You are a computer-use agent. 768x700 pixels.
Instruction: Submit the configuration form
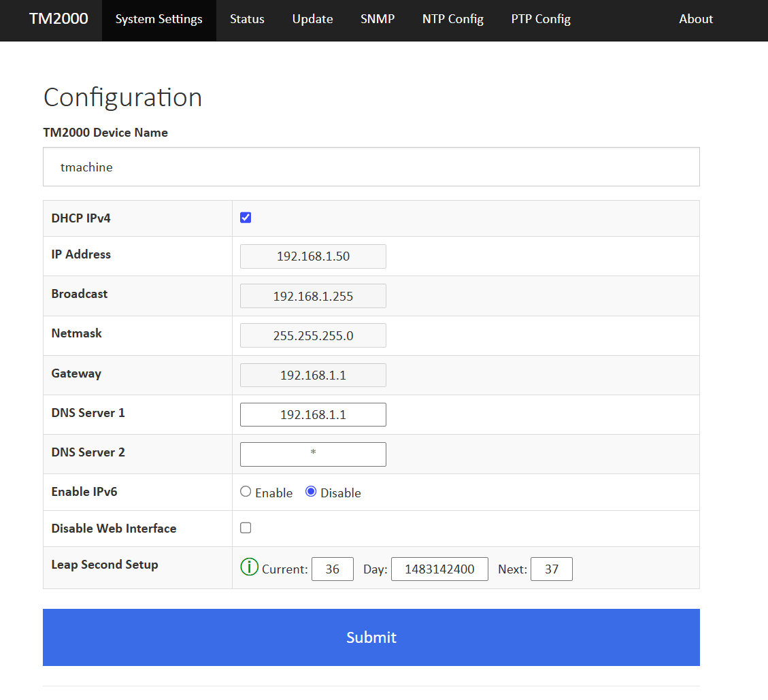[x=371, y=637]
